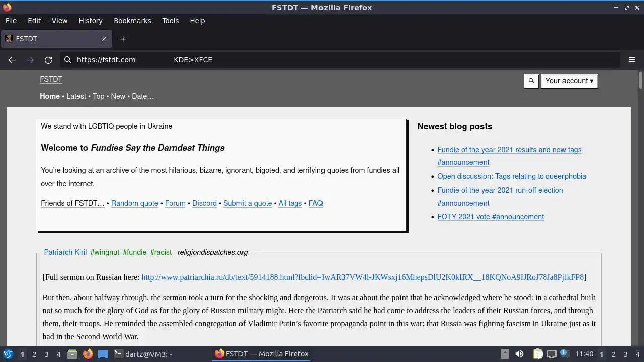644x362 pixels.
Task: Open the taskbar application launcher menu
Action: coord(8,354)
